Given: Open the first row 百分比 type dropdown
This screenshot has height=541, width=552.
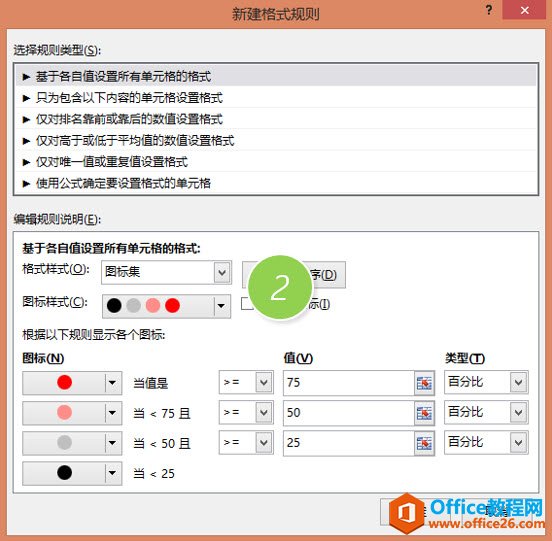Looking at the screenshot, I should tap(486, 382).
